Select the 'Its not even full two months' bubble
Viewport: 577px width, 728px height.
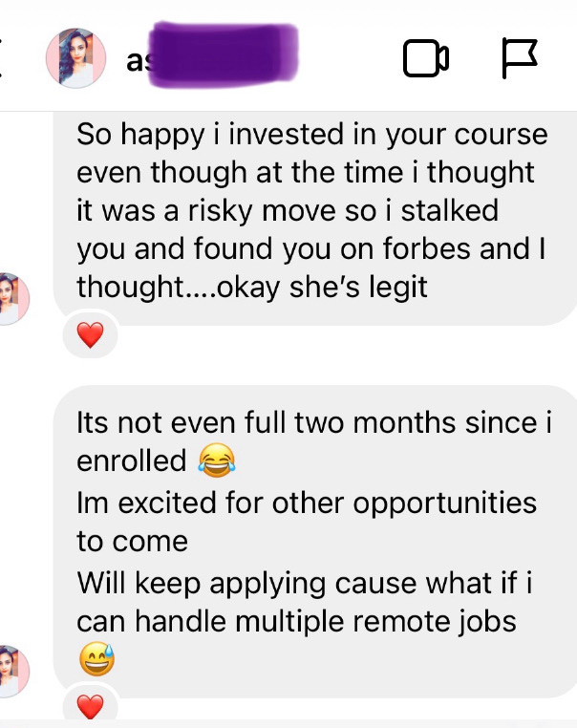[314, 542]
